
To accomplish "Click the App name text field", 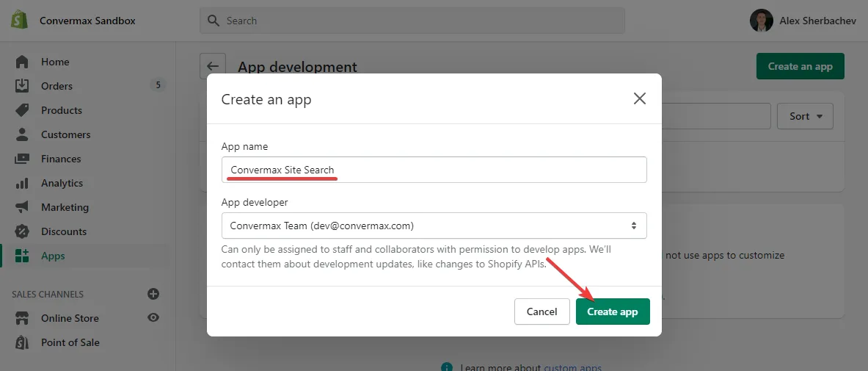I will point(434,170).
